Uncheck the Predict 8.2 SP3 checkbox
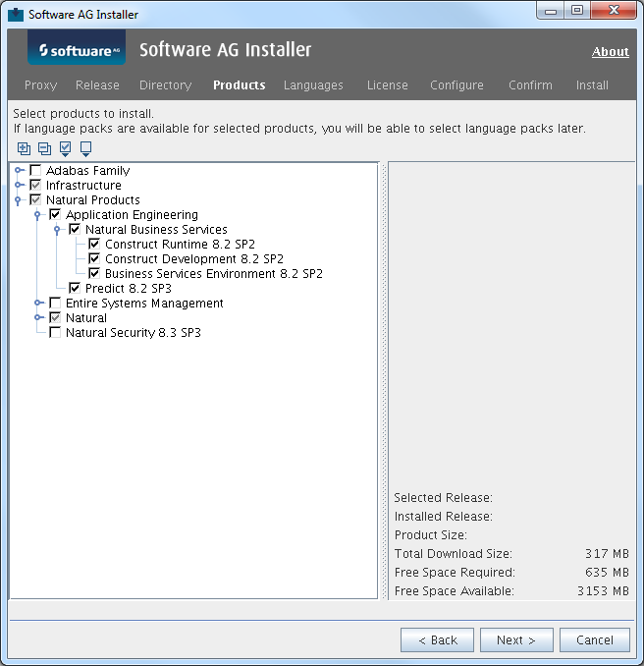644x666 pixels. coord(75,289)
